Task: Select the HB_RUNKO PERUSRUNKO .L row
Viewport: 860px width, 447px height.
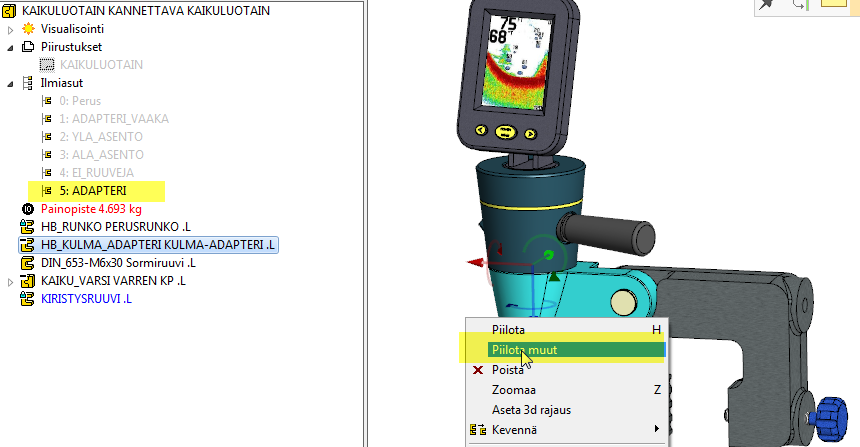Action: pyautogui.click(x=116, y=227)
